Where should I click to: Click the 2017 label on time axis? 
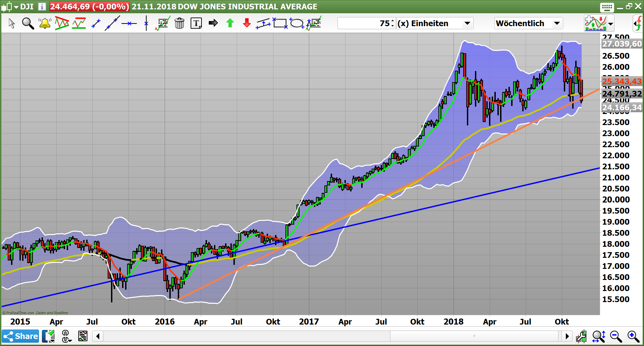tap(309, 322)
